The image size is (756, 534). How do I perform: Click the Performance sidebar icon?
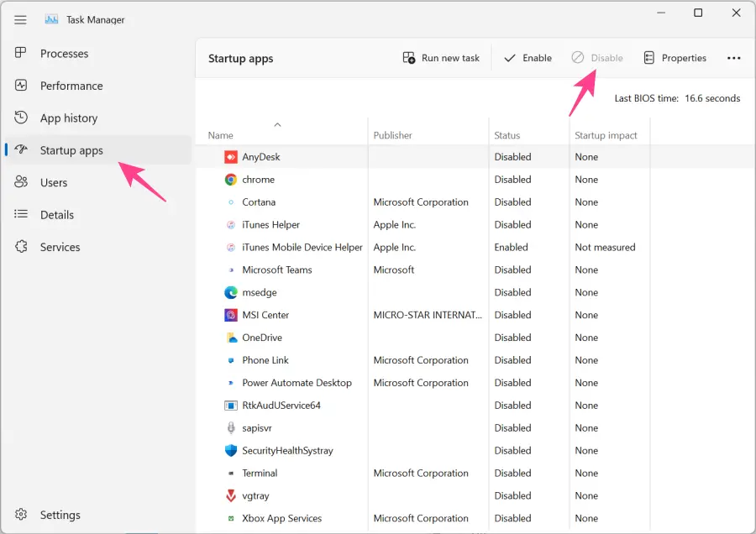(x=21, y=86)
